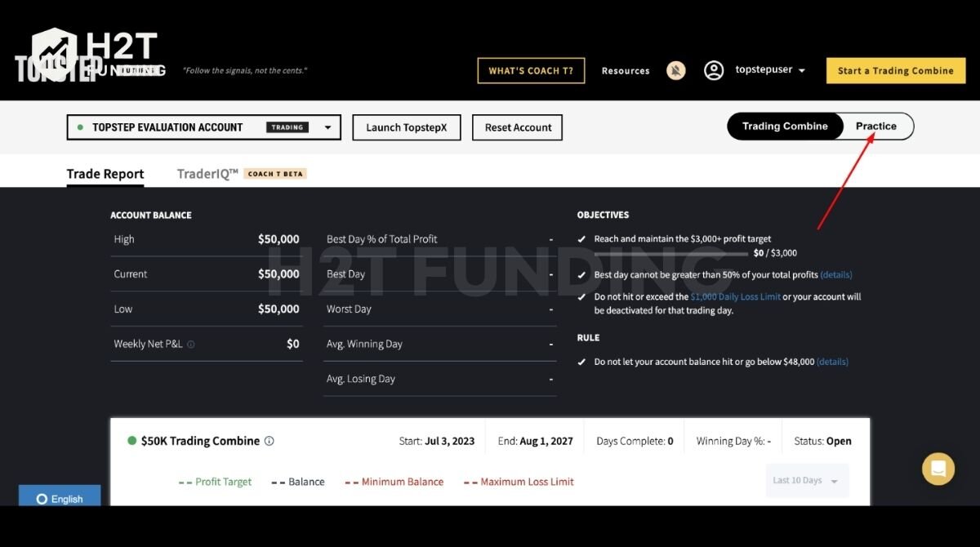Click Start a Trading Combine
This screenshot has width=980, height=547.
click(895, 70)
